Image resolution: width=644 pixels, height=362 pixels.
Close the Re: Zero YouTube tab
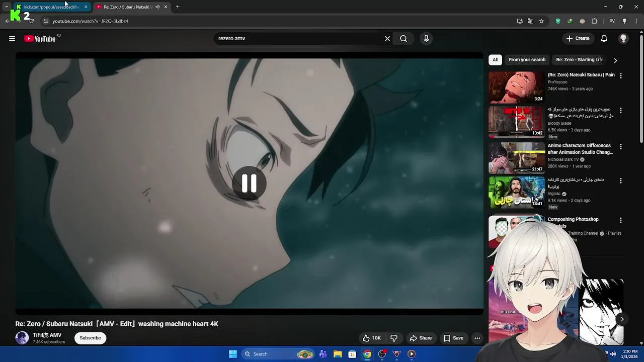coord(166,7)
